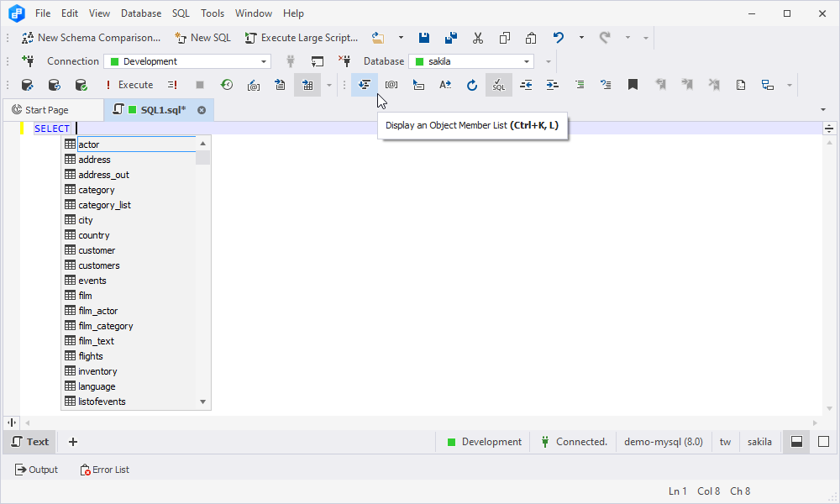Screen dimensions: 840x504
Task: Click the database rollback arrow icon
Action: tap(54, 85)
